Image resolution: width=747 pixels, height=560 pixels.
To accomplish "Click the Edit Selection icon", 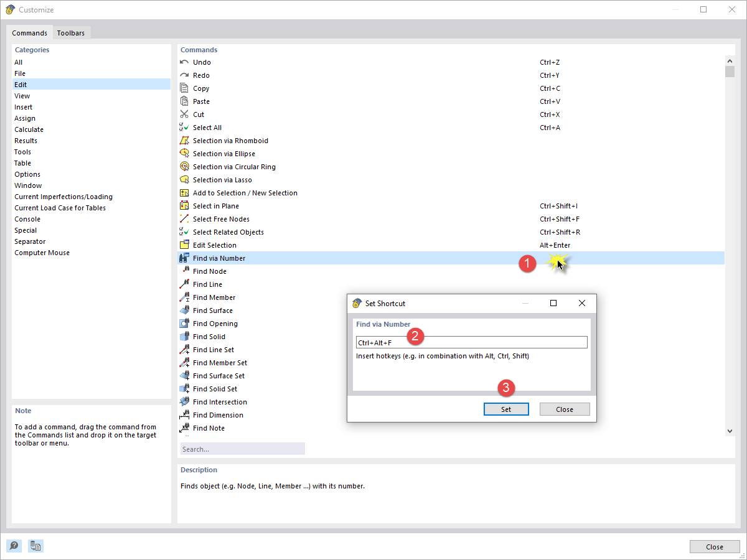I will click(x=184, y=245).
